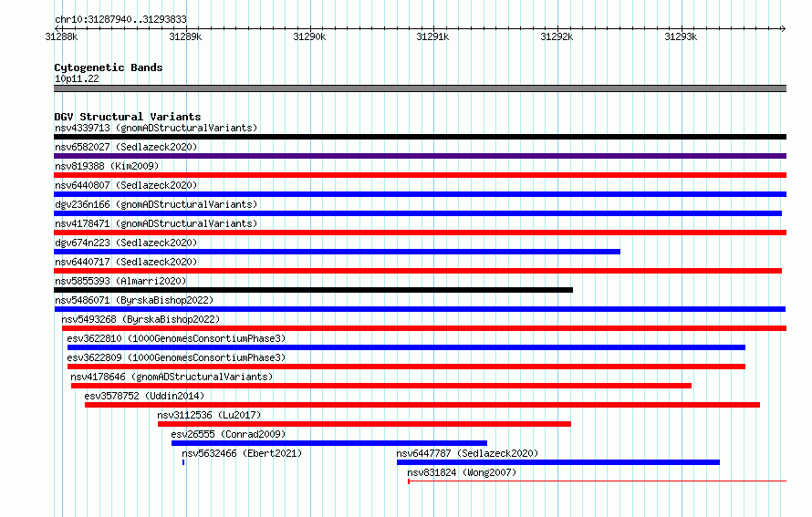Click the black nsv5855393 variant bar
812x517 pixels.
click(313, 290)
